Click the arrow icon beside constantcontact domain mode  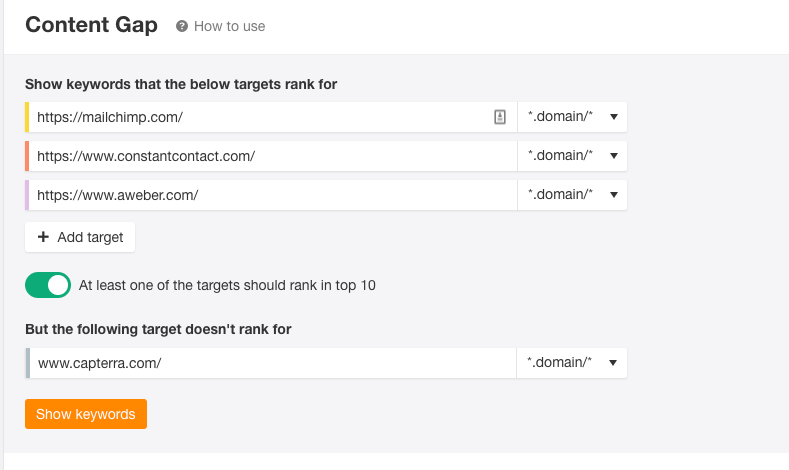pyautogui.click(x=613, y=156)
